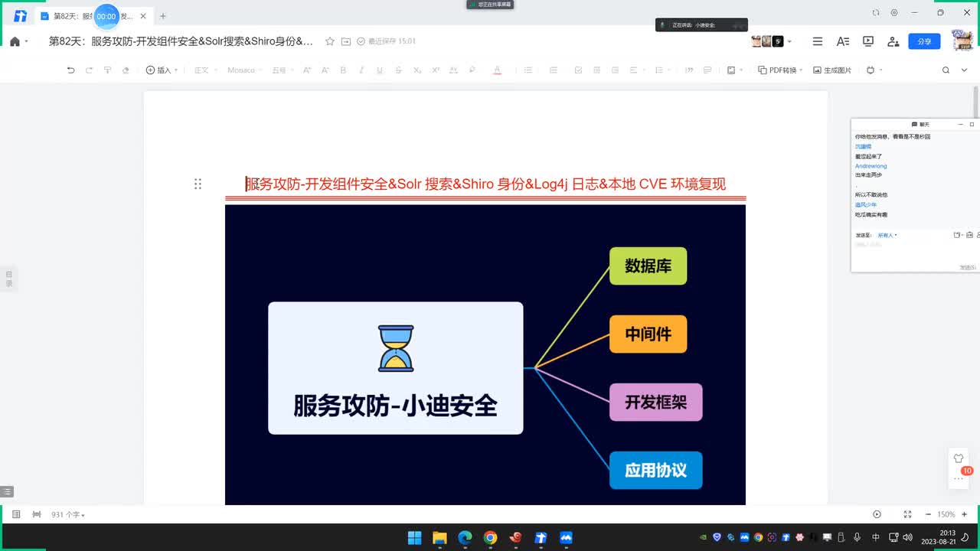The image size is (980, 551).
Task: Open Chrome from the taskbar
Action: click(490, 537)
